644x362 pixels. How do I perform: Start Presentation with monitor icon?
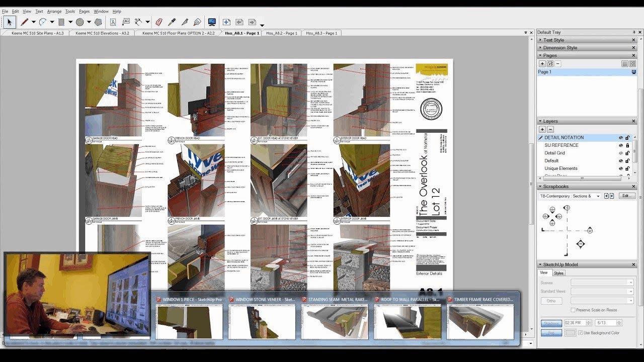click(212, 22)
